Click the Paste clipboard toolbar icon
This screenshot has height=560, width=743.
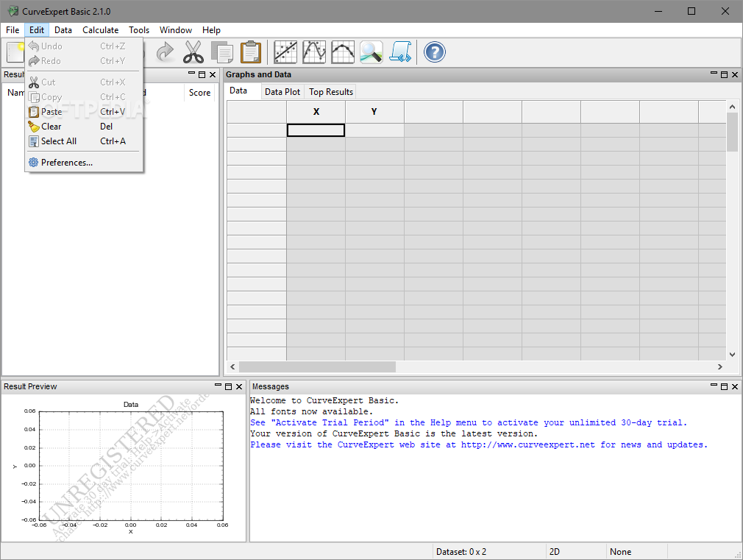point(251,52)
